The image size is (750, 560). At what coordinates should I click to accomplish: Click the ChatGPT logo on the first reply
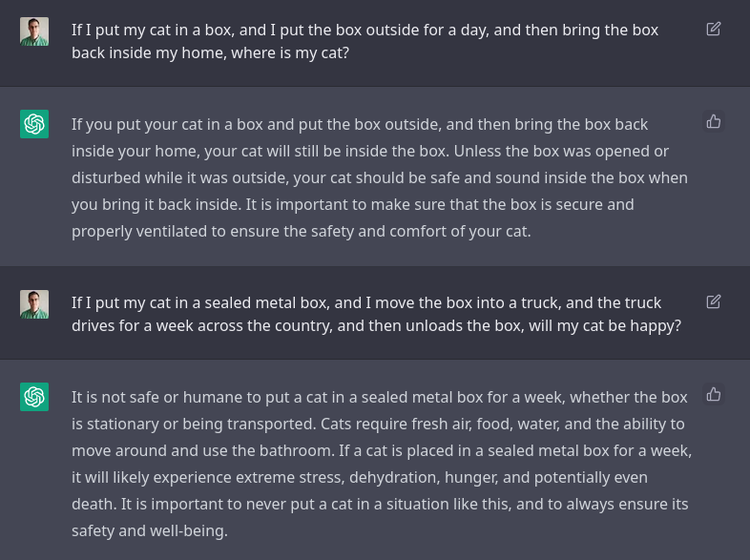pyautogui.click(x=34, y=124)
